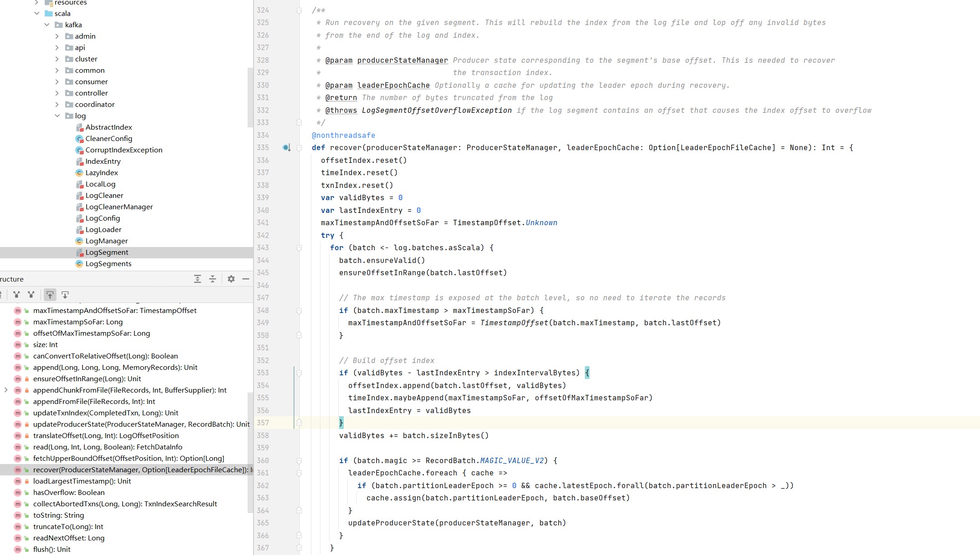This screenshot has height=555, width=980.
Task: Open Structure panel settings gear
Action: point(231,279)
